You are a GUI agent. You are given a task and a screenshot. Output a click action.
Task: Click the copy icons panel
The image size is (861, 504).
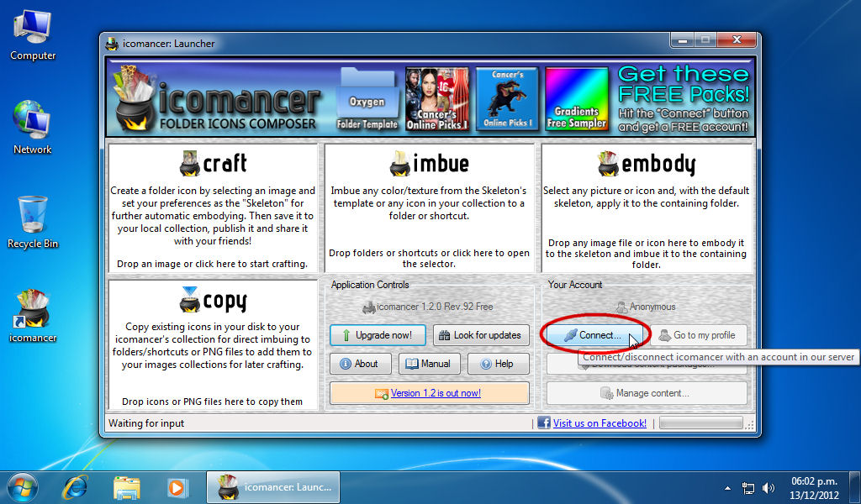pos(213,345)
